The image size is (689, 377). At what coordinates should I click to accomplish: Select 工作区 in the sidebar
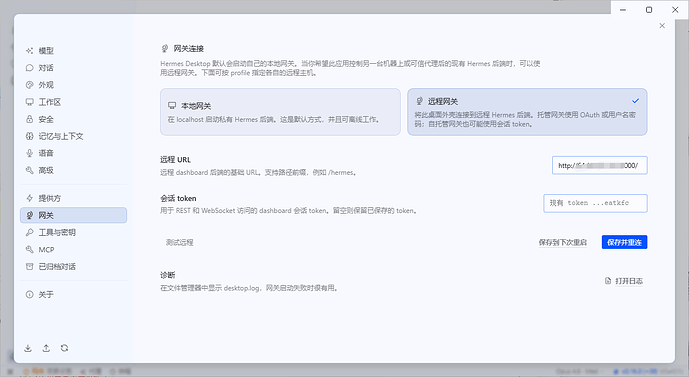click(x=73, y=102)
